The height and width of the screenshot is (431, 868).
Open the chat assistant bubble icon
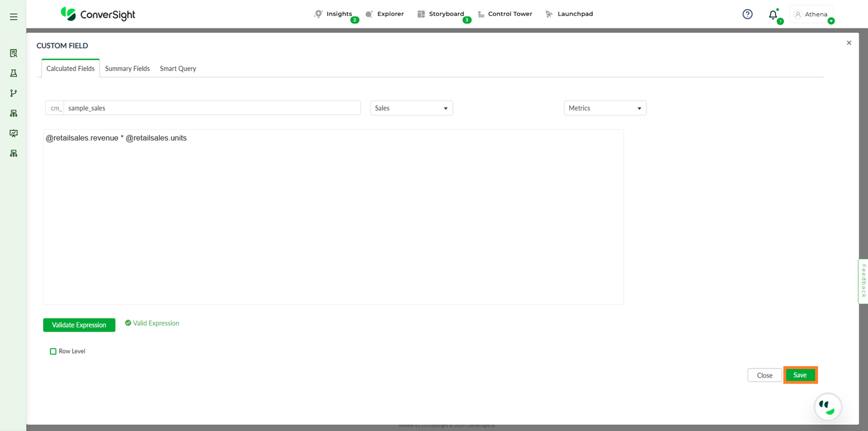click(x=828, y=407)
